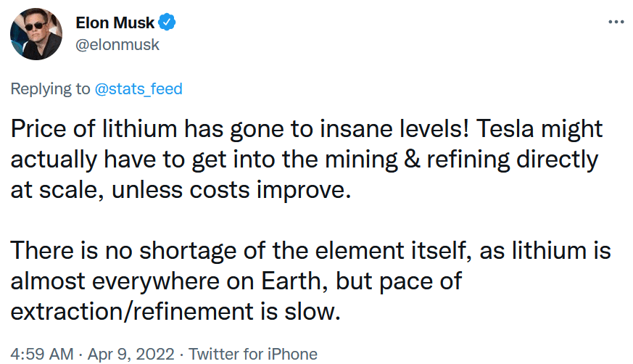Click the "extraction/refinement" text
Screen dimensions: 633x364
coord(132,312)
